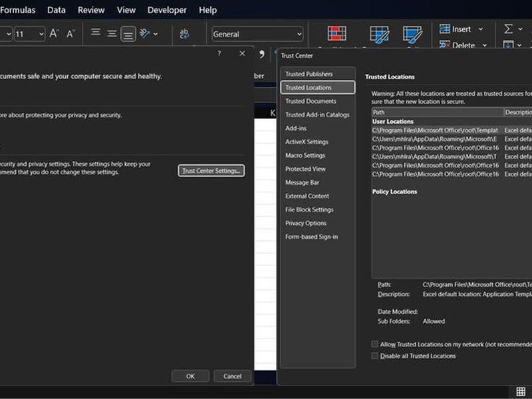Open Protected View category

(x=318, y=169)
